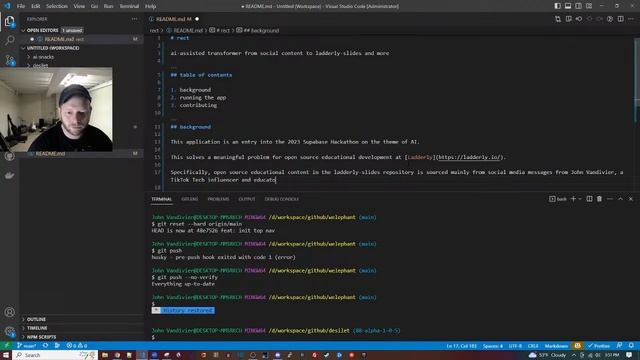The height and width of the screenshot is (360, 640).
Task: Click the Split Terminal icon
Action: [x=589, y=199]
